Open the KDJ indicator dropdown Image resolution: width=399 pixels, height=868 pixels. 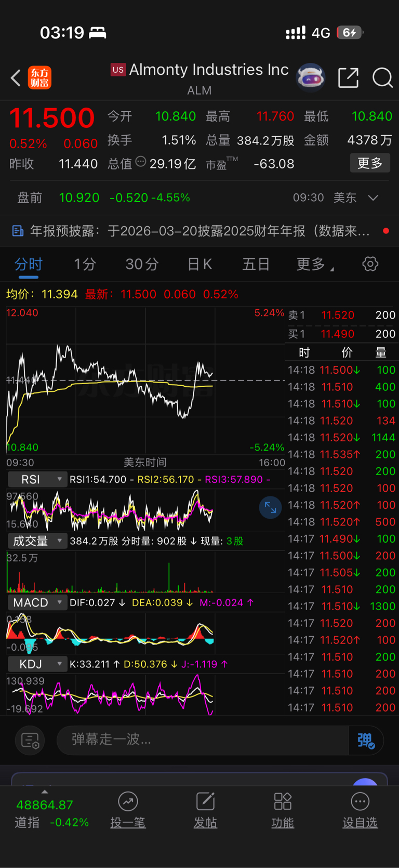click(x=37, y=664)
